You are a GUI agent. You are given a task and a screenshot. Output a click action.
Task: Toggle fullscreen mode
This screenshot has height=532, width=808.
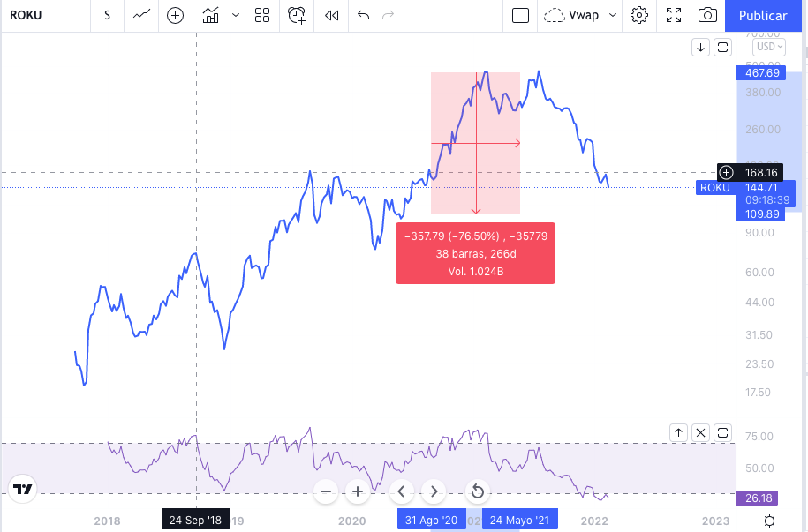click(x=674, y=15)
